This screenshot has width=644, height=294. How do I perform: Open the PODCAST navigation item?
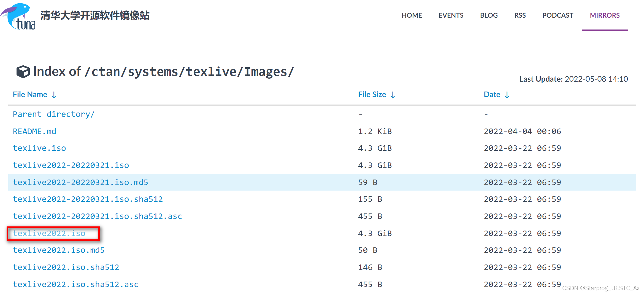click(558, 15)
